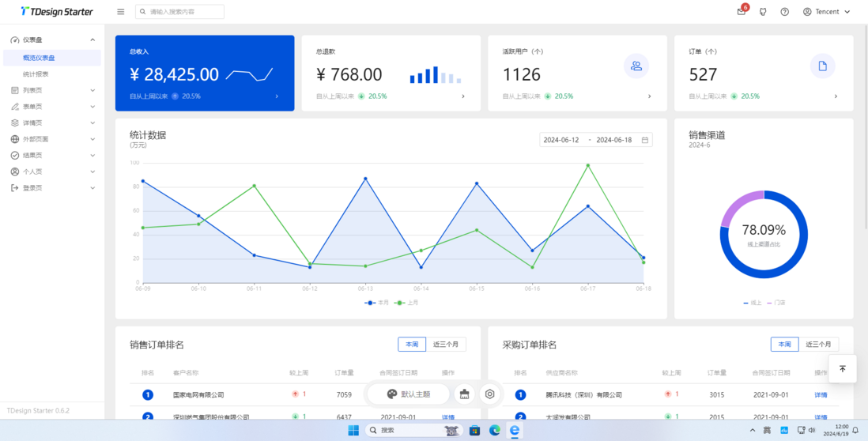The height and width of the screenshot is (441, 868).
Task: Click the icon right of 默认主题
Action: coord(465,394)
